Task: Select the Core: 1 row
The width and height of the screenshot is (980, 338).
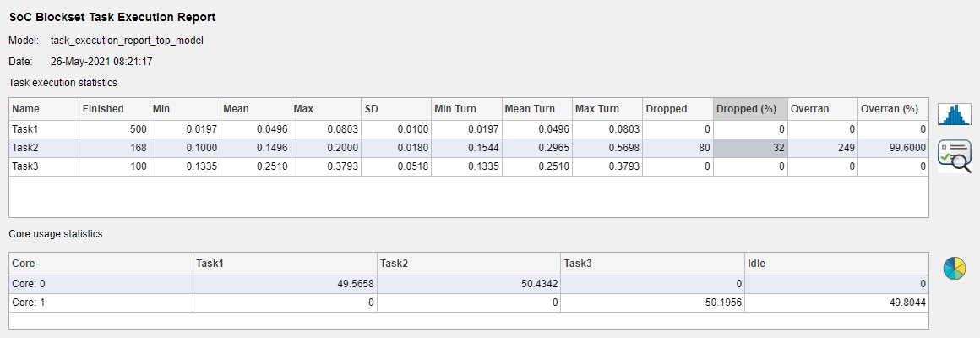Action: click(x=101, y=302)
